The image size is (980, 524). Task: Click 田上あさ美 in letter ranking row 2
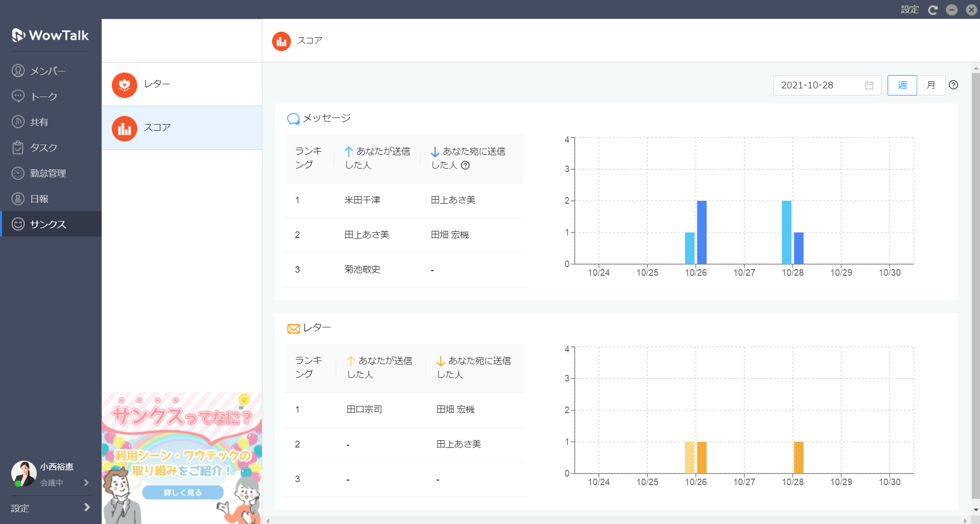pos(459,444)
